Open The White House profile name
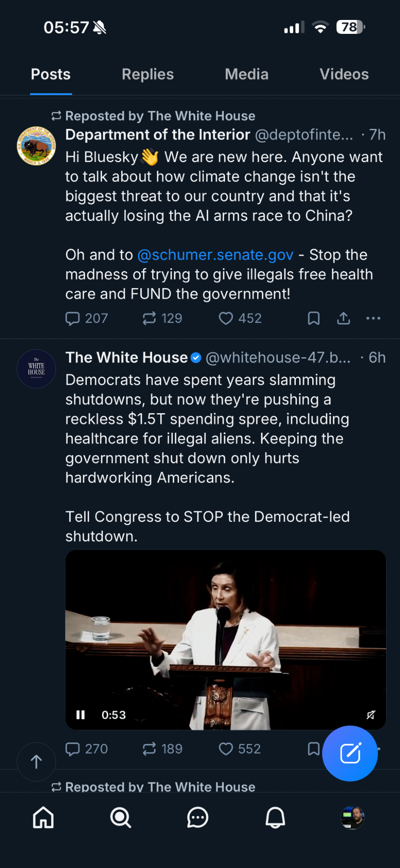The image size is (400, 868). pyautogui.click(x=126, y=358)
